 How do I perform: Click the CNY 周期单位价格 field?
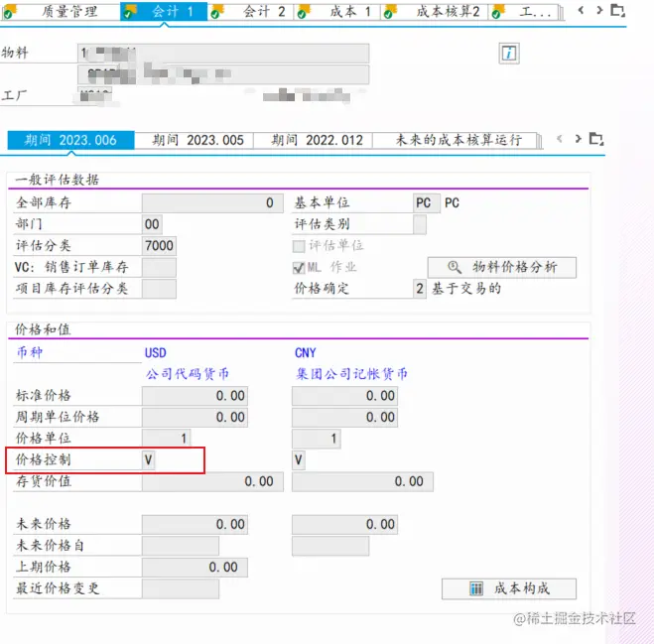coord(345,417)
